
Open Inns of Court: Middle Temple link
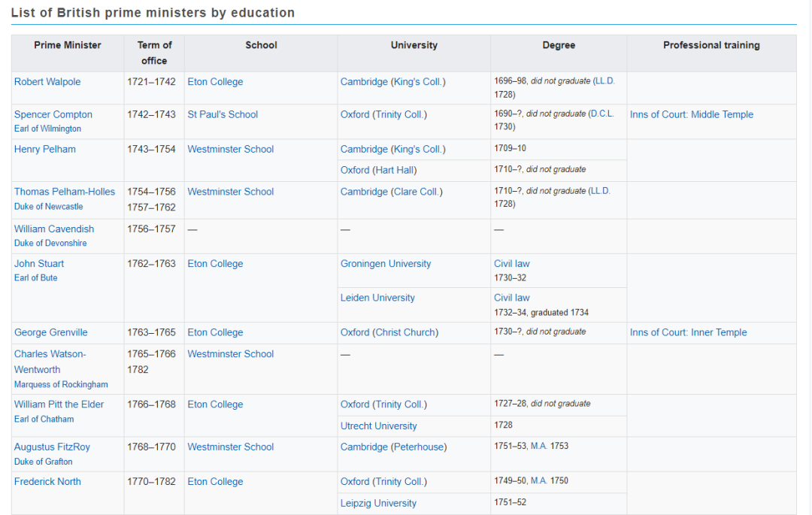[692, 114]
